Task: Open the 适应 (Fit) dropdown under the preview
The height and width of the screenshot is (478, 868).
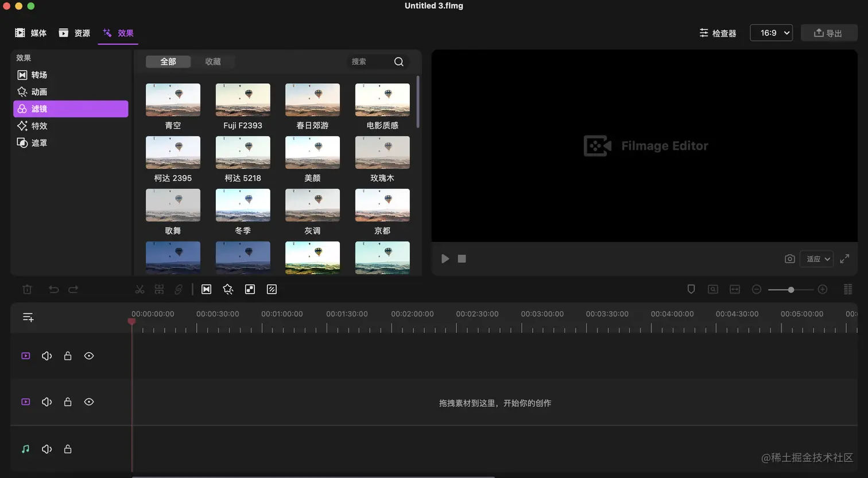Action: tap(816, 259)
